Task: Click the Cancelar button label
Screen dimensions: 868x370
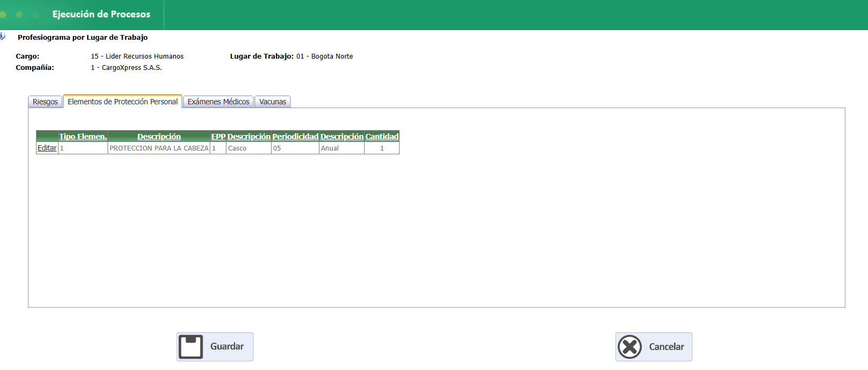Action: (x=666, y=347)
